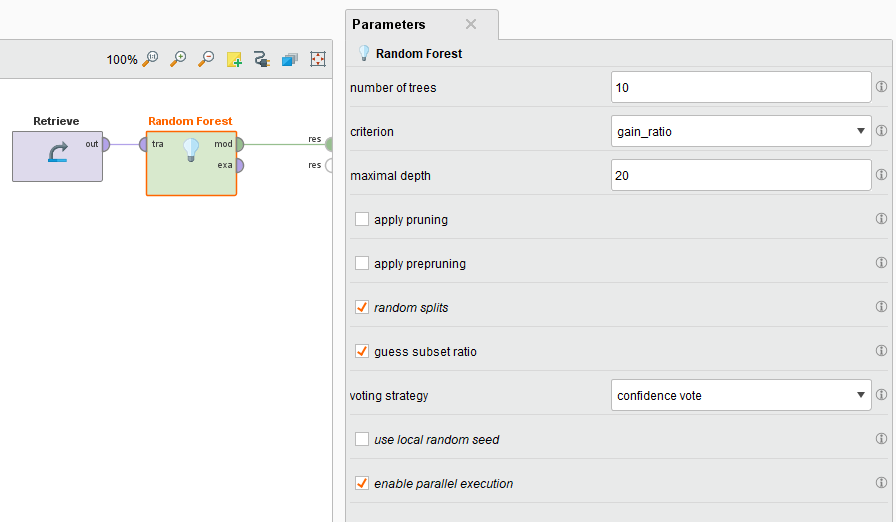
Task: Click the auto-fit process view icon
Action: pos(318,59)
